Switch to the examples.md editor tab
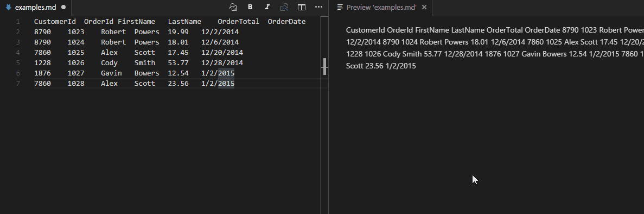 [35, 8]
